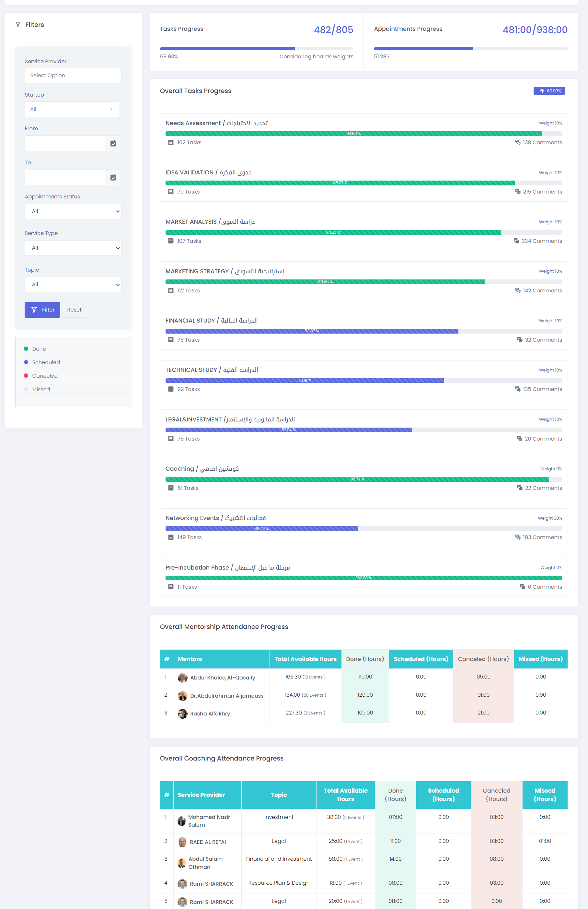Click the Reset button
Viewport: 588px width, 909px height.
coord(75,310)
